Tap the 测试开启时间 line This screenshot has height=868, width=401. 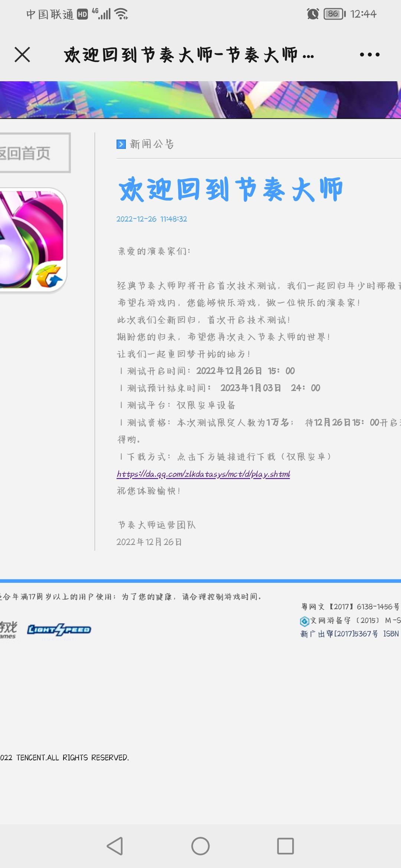pos(206,371)
